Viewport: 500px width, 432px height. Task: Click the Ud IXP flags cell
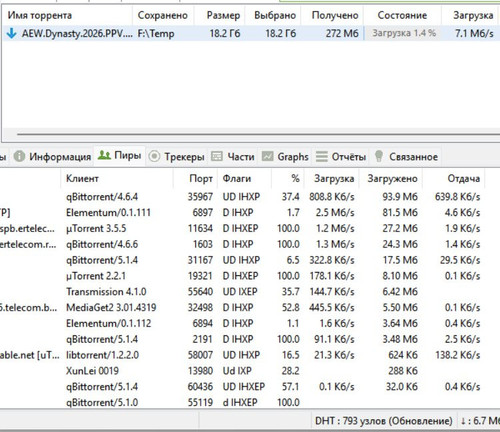point(237,371)
